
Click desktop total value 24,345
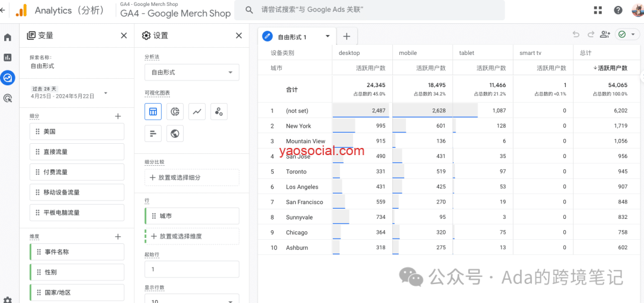[x=376, y=85]
